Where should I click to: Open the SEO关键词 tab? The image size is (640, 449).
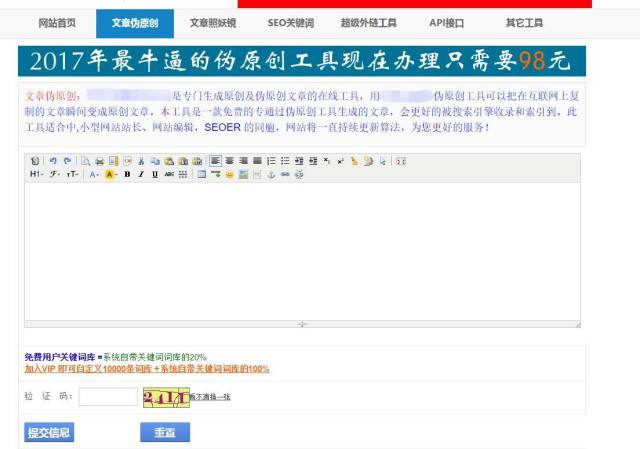[x=291, y=23]
